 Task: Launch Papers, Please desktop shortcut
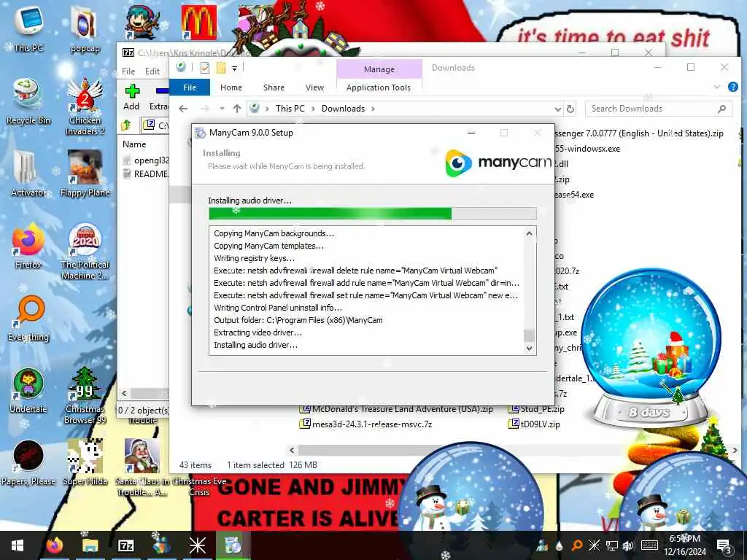pyautogui.click(x=28, y=463)
